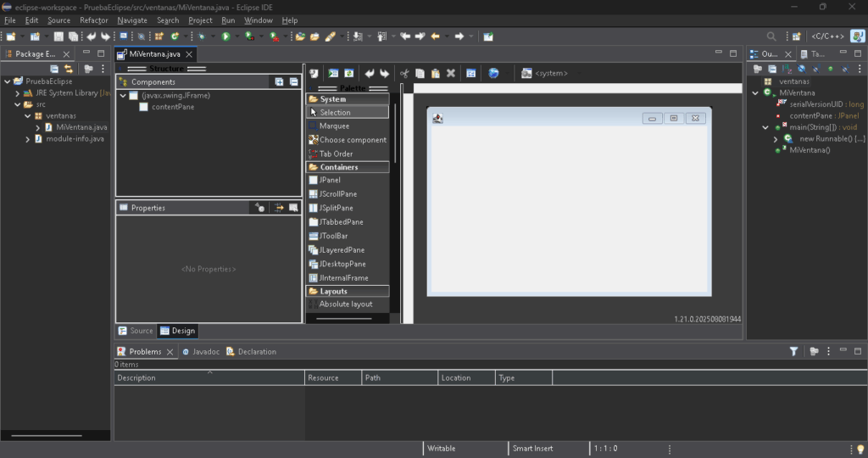Open the Project menu
Screen dimensions: 868x458
click(x=200, y=20)
